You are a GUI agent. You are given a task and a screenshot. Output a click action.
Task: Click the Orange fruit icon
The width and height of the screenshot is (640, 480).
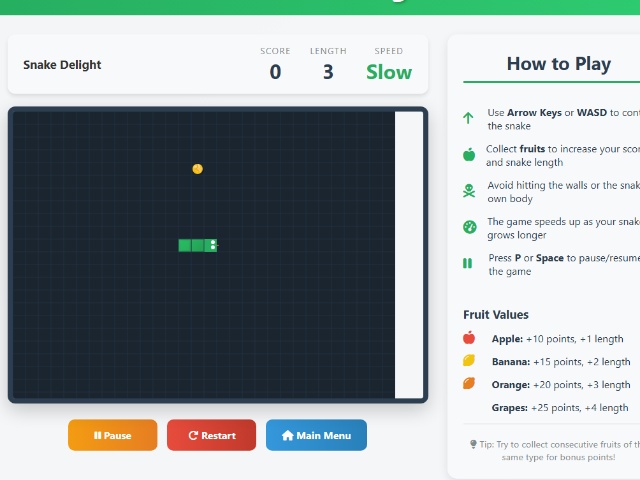coord(469,383)
